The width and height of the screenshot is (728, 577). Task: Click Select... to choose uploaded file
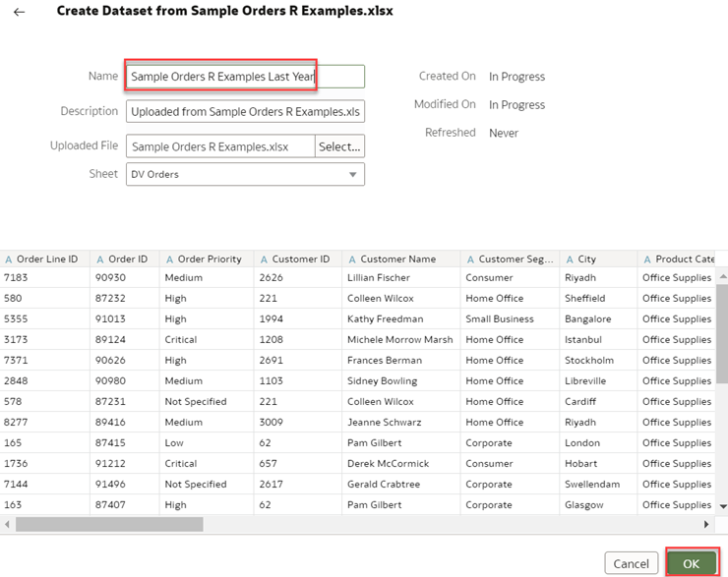coord(339,146)
